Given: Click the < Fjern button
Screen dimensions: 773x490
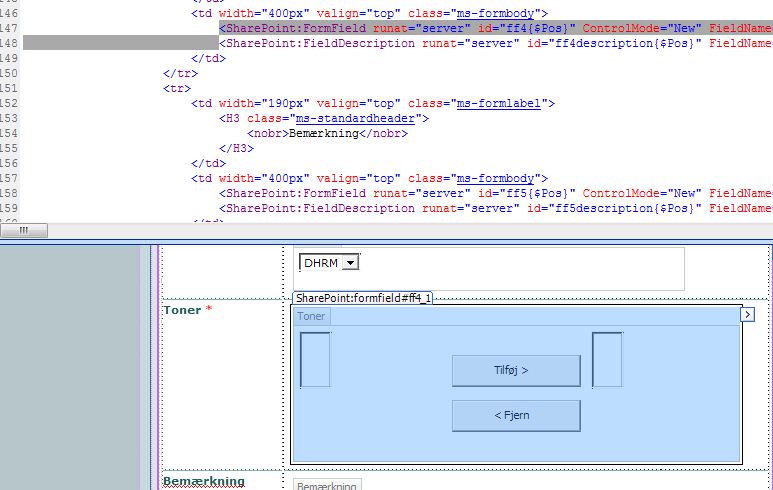Looking at the screenshot, I should coord(516,416).
